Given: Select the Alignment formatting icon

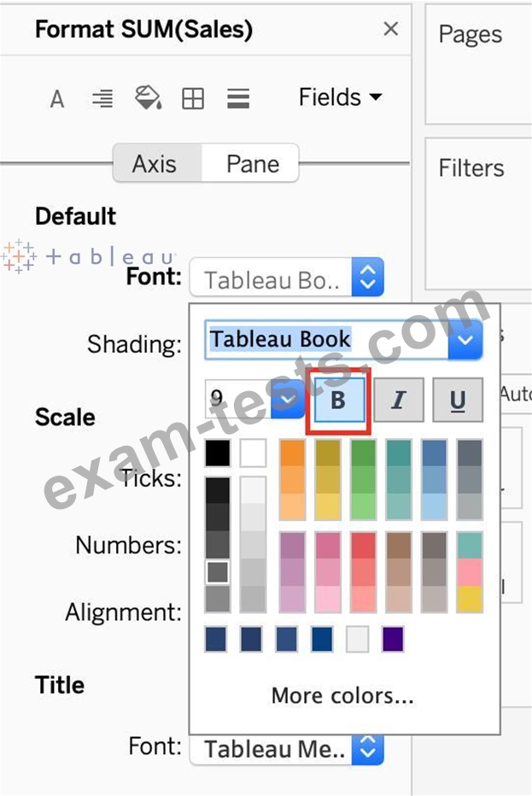Looking at the screenshot, I should [102, 99].
